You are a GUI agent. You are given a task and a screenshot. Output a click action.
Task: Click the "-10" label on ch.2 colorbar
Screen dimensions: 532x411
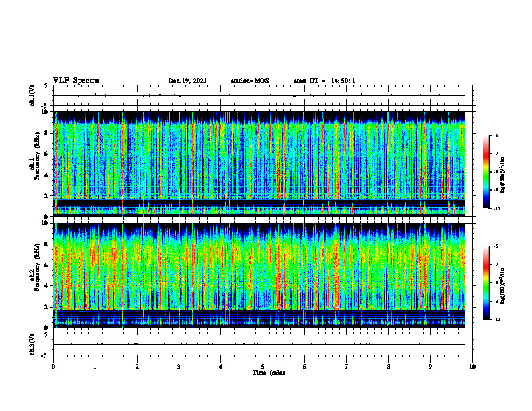(x=496, y=320)
